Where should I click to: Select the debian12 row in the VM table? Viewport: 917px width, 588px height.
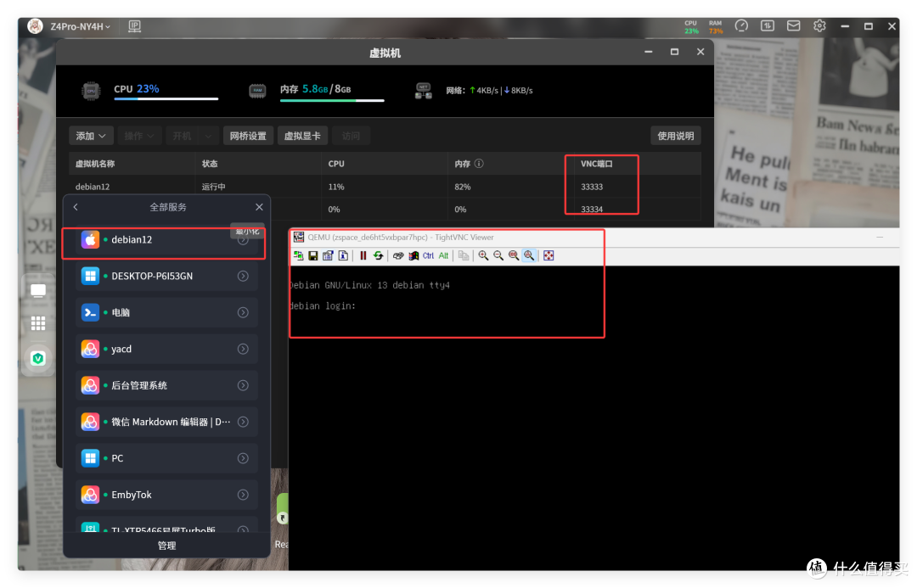pyautogui.click(x=385, y=187)
